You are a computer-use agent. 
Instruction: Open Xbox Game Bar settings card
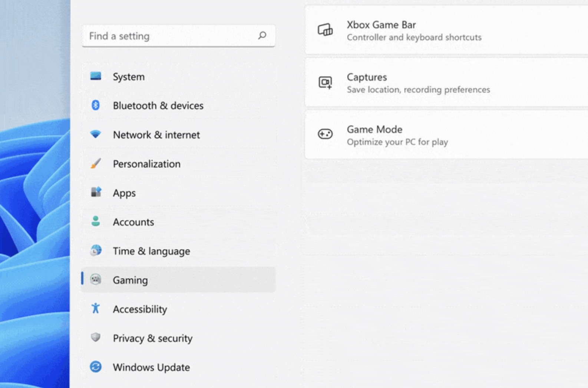click(446, 30)
